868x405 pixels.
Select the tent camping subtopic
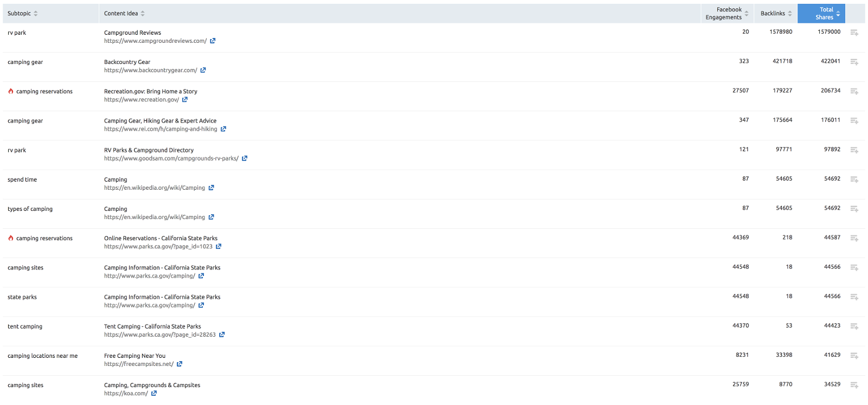(25, 326)
